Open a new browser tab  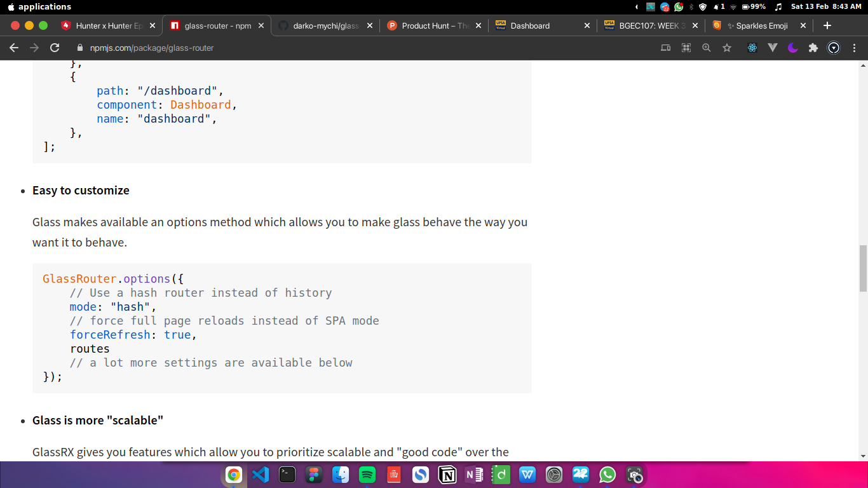[827, 25]
